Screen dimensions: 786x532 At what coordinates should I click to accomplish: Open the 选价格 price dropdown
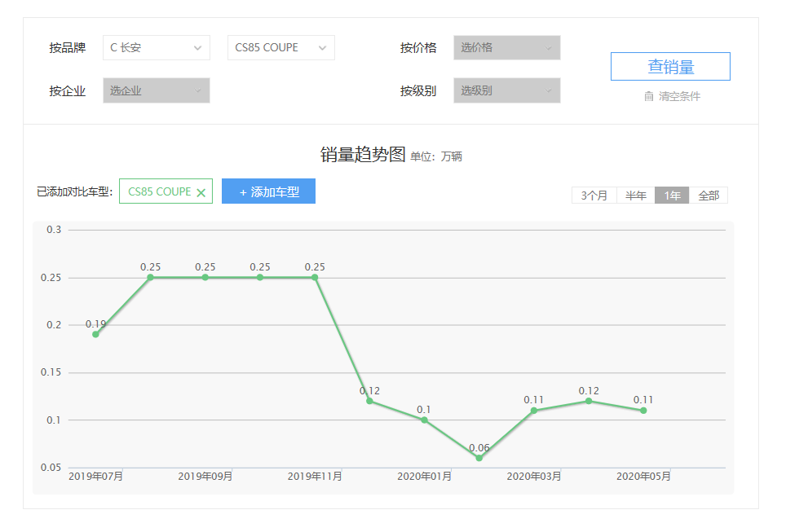pyautogui.click(x=506, y=47)
